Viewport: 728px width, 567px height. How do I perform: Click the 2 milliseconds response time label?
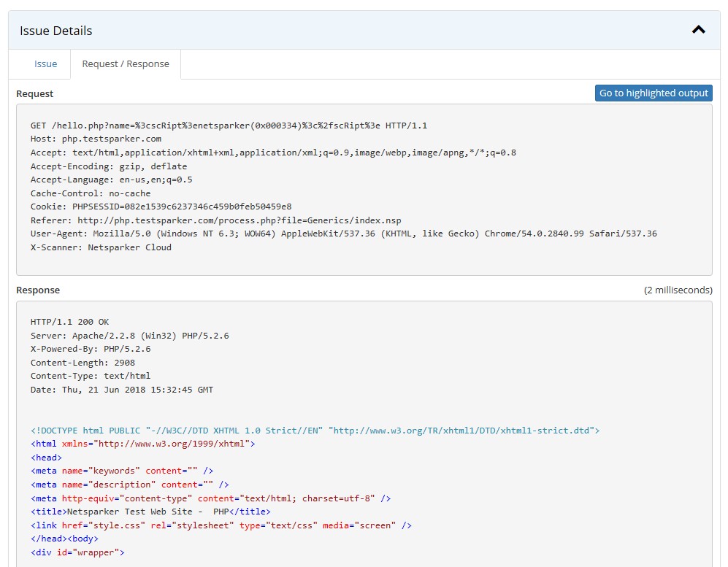[678, 290]
